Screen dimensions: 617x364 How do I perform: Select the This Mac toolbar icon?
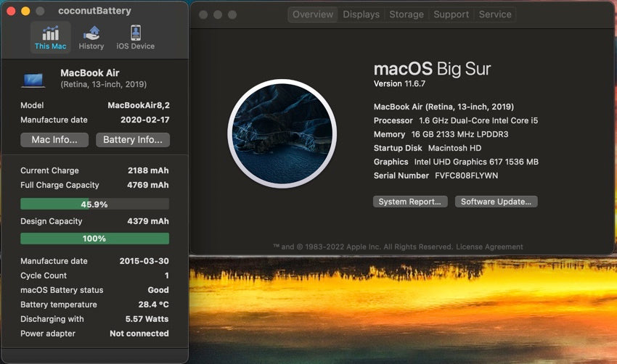click(x=50, y=38)
